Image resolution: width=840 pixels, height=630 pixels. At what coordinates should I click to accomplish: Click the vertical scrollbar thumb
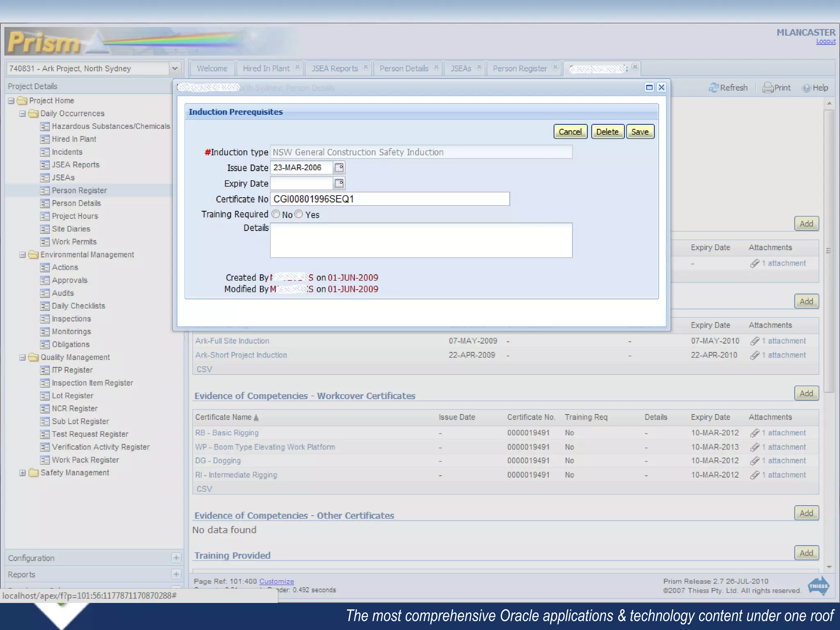pos(829,251)
